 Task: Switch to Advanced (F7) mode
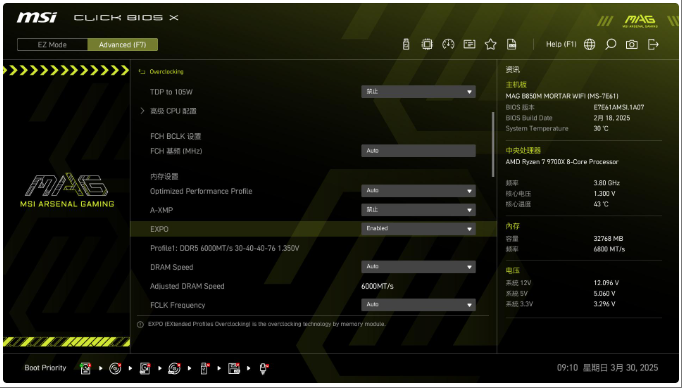click(123, 45)
